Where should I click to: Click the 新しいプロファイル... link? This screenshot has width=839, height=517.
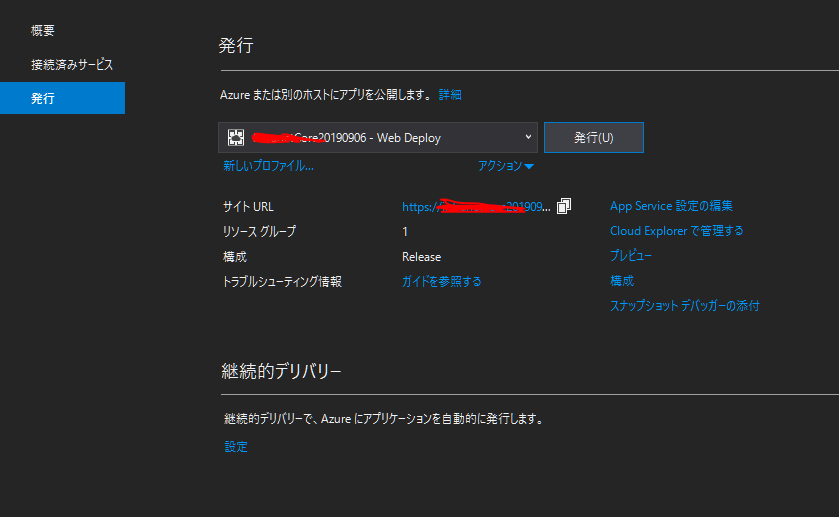pyautogui.click(x=268, y=166)
